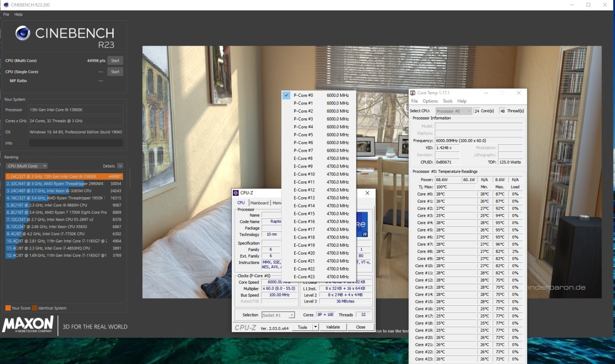The height and width of the screenshot is (364, 615).
Task: Open Core Temp File menu
Action: [414, 101]
